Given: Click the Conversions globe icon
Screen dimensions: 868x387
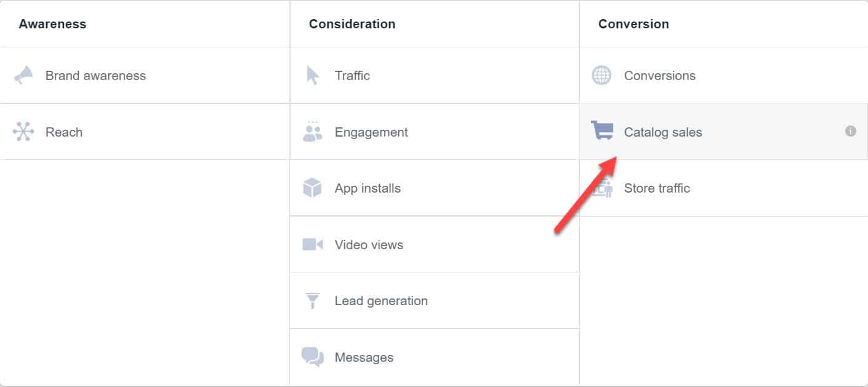Looking at the screenshot, I should click(x=601, y=76).
